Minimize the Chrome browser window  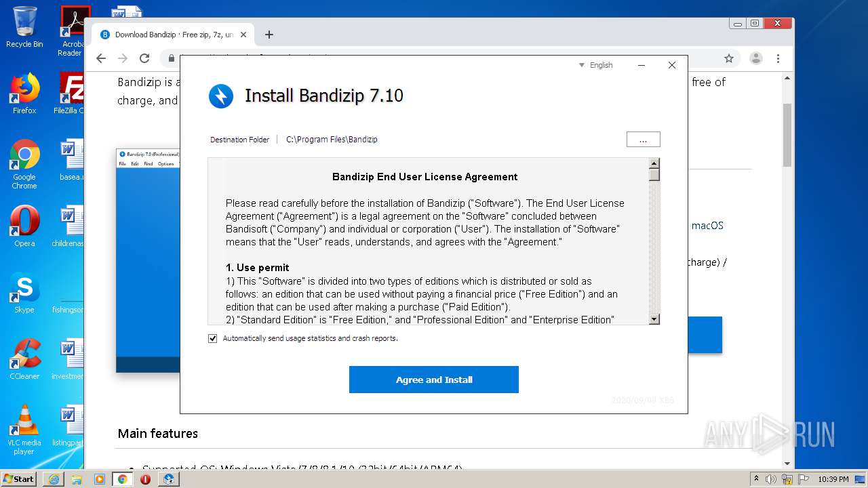pyautogui.click(x=738, y=23)
